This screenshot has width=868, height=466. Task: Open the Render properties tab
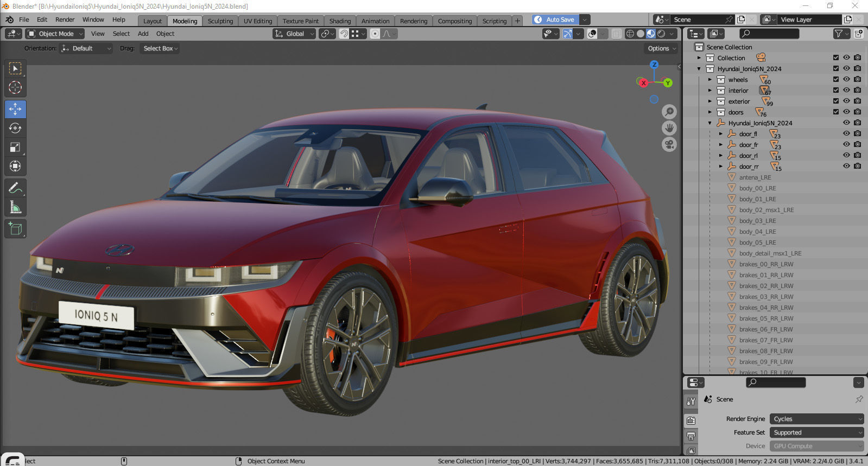pyautogui.click(x=691, y=421)
